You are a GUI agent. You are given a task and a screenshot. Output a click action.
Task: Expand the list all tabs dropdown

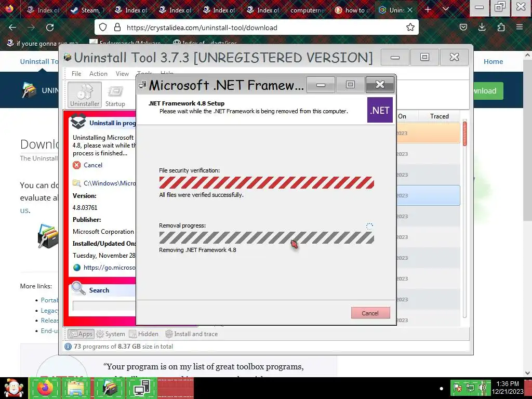(446, 9)
